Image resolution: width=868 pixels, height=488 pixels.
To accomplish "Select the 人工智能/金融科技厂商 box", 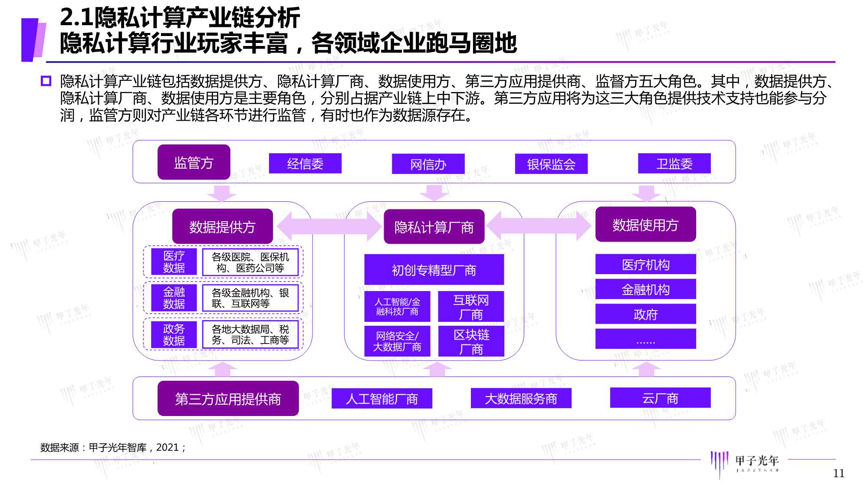I will click(397, 306).
